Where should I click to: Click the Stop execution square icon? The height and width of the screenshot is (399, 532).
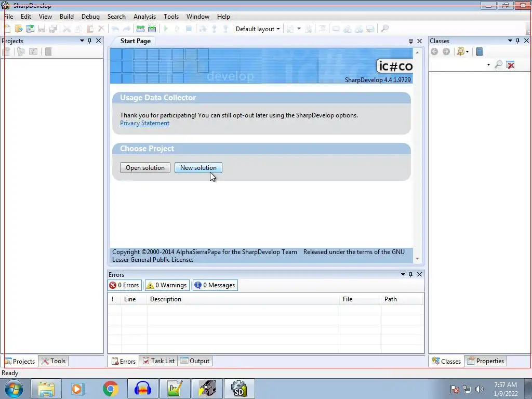coord(189,29)
